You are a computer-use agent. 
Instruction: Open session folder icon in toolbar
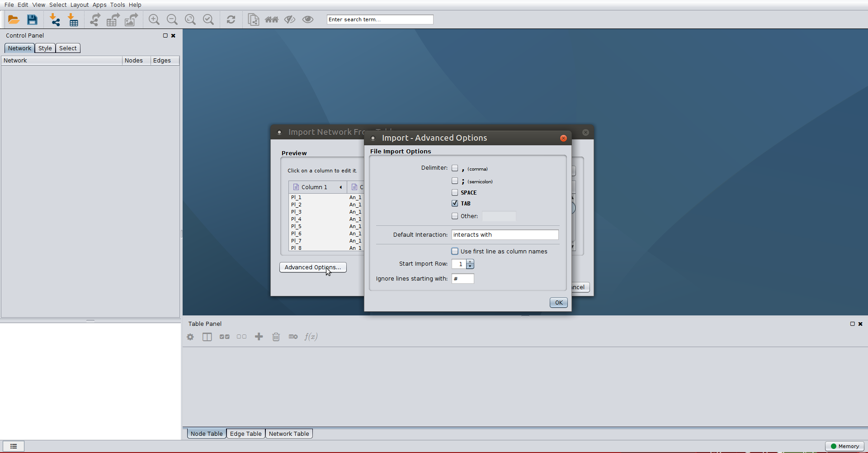coord(14,19)
